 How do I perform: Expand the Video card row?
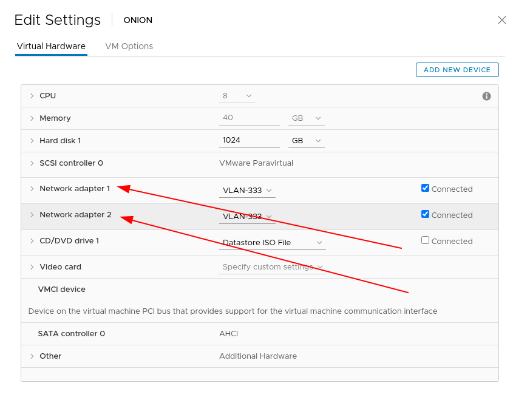pyautogui.click(x=32, y=267)
